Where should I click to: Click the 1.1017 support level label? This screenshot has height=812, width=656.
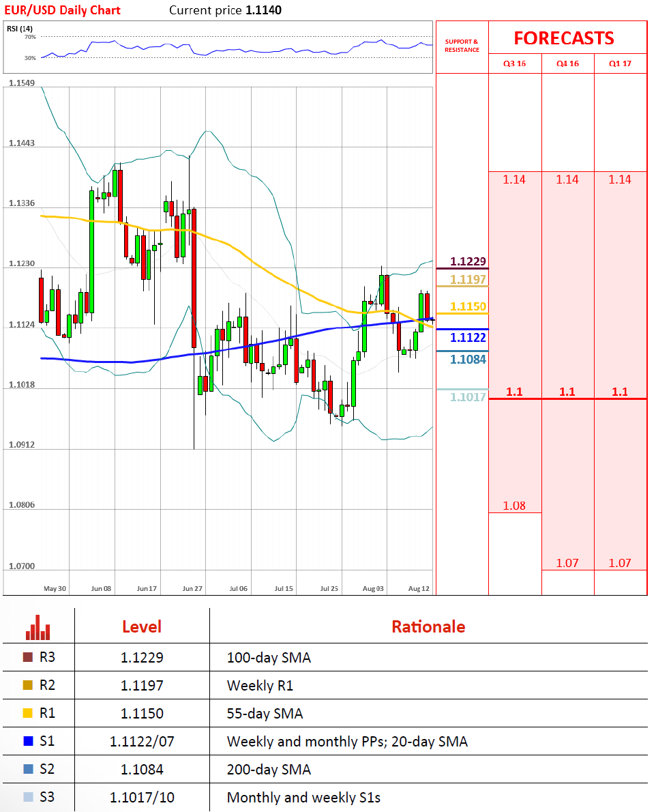pyautogui.click(x=468, y=397)
